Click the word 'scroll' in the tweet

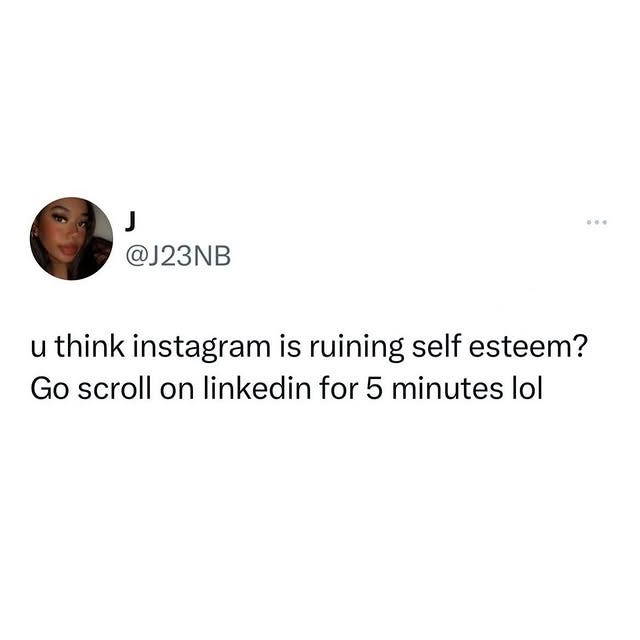(114, 388)
